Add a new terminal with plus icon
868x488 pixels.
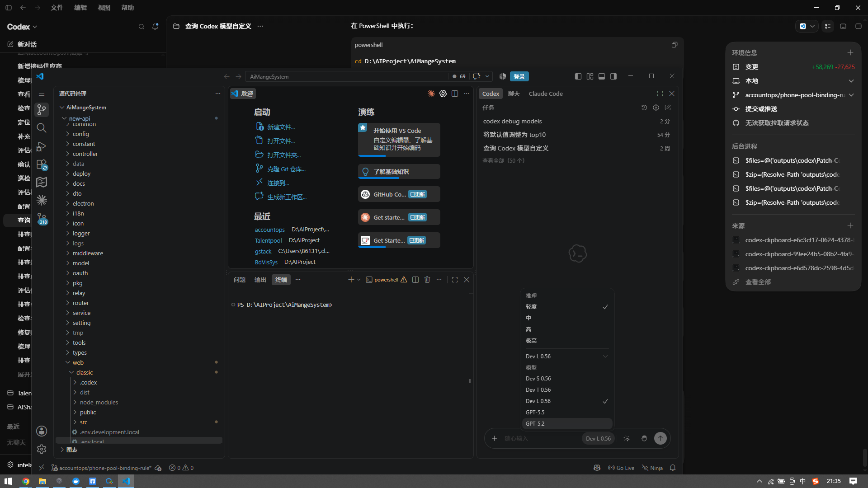(x=351, y=280)
